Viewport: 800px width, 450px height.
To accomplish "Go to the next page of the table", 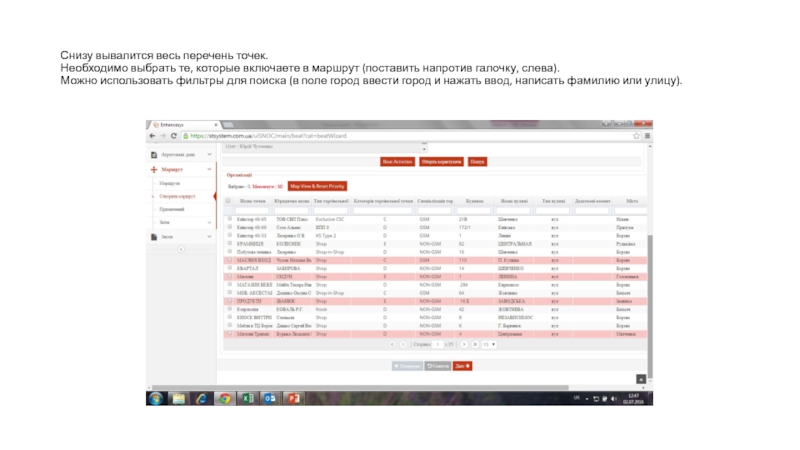I will pos(463,343).
